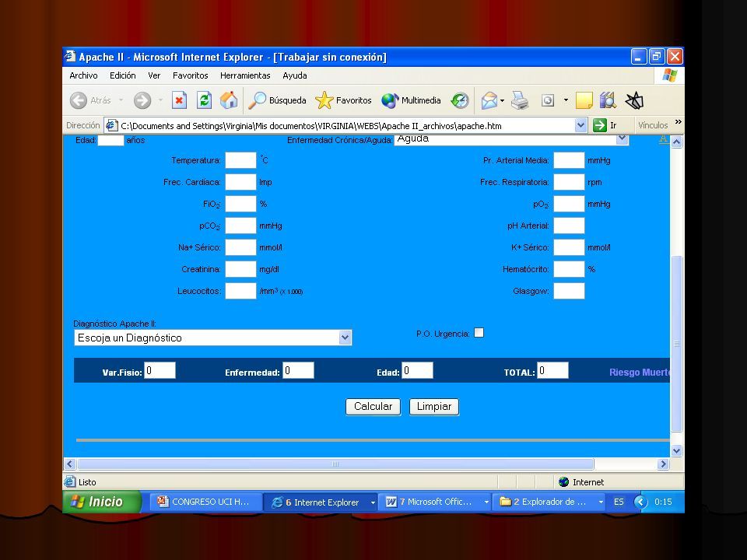Click vertical scrollbar down arrow
The height and width of the screenshot is (560, 747).
click(676, 450)
